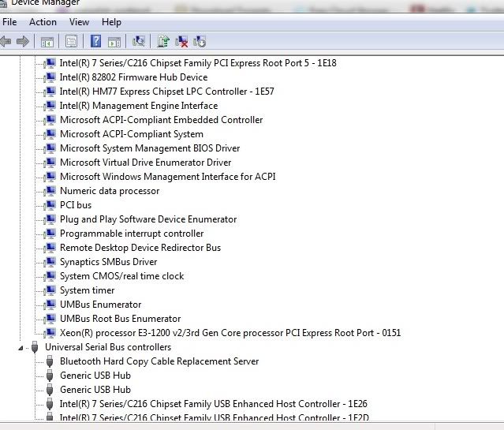The image size is (504, 430).
Task: Select Microsoft Windows Management Interface for ACPI
Action: 168,177
